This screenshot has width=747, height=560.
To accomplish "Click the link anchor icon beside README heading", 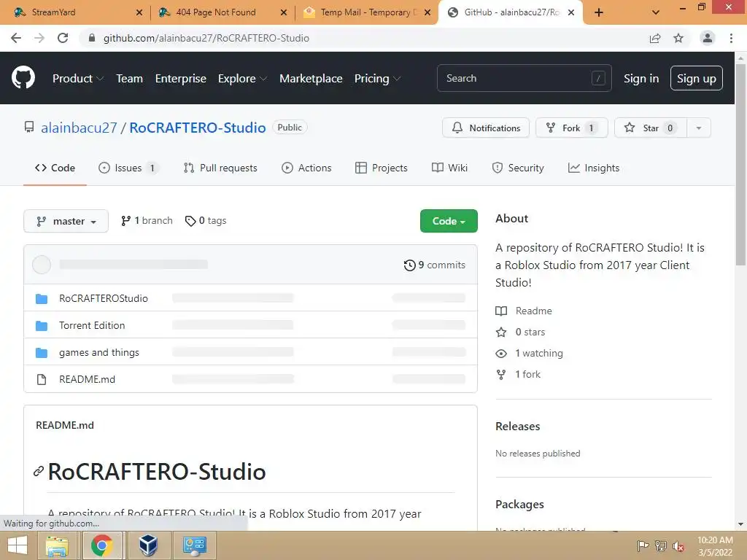I will coord(39,472).
